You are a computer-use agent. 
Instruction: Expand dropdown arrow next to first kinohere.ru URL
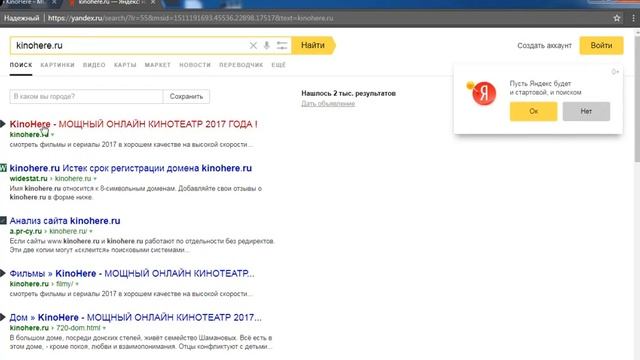point(52,135)
